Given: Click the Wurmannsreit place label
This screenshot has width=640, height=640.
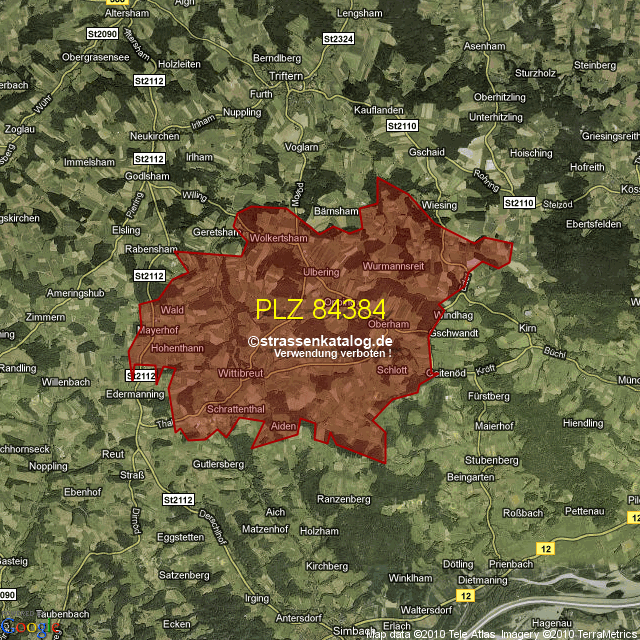Looking at the screenshot, I should click(x=394, y=267).
